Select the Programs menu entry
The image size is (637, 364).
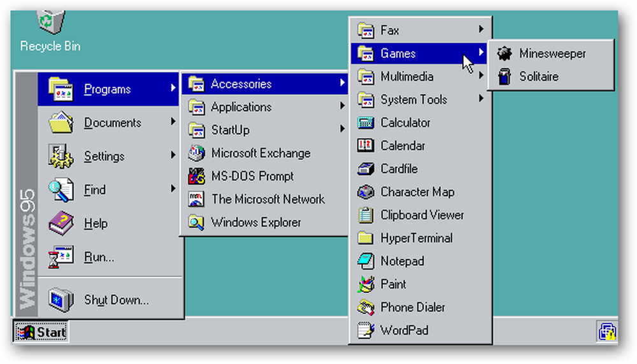point(108,89)
